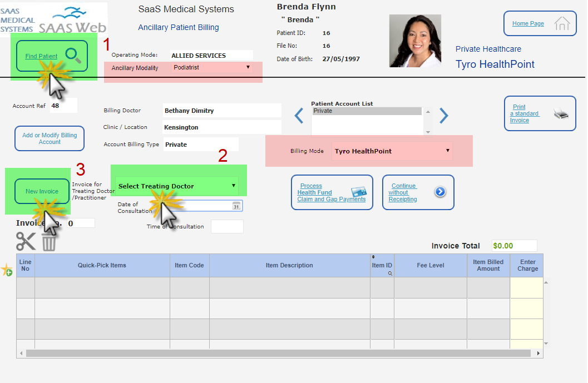Viewport: 588px width, 383px height.
Task: Open the Billing Mode dropdown
Action: 392,151
